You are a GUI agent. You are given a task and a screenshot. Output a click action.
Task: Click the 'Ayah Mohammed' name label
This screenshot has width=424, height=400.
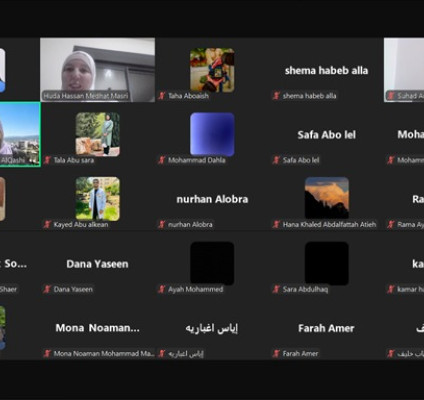pos(196,289)
